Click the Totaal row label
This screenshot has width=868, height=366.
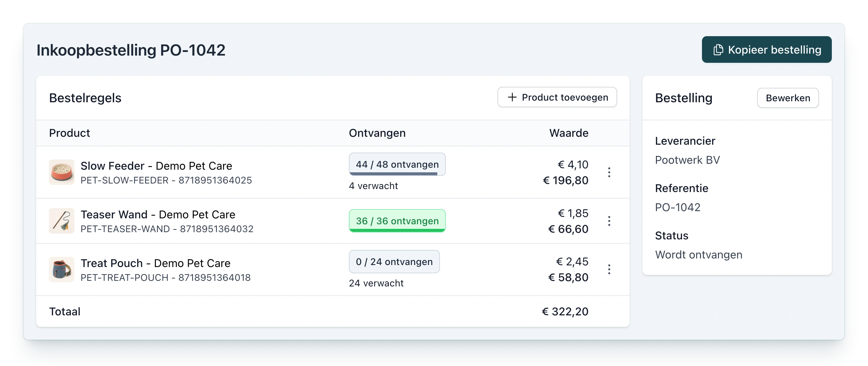pos(65,311)
